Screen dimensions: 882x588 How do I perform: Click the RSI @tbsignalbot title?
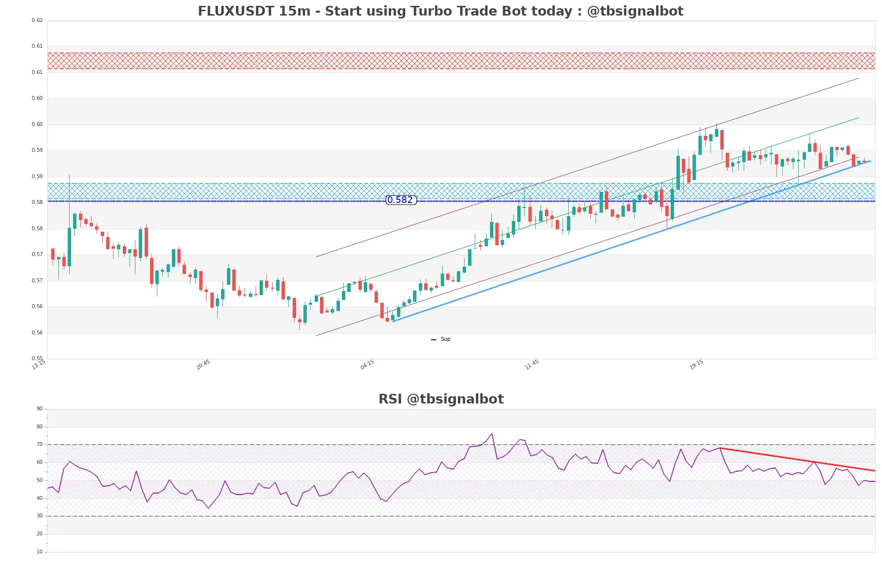tap(441, 399)
